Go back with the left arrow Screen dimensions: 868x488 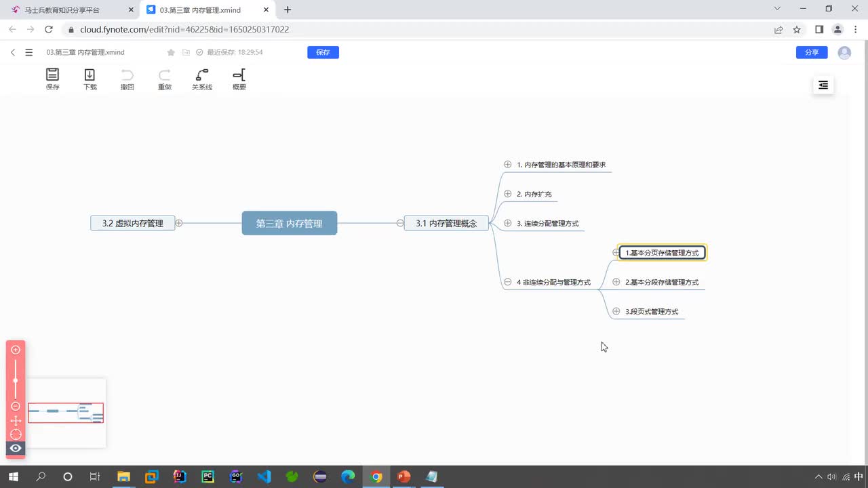[13, 52]
